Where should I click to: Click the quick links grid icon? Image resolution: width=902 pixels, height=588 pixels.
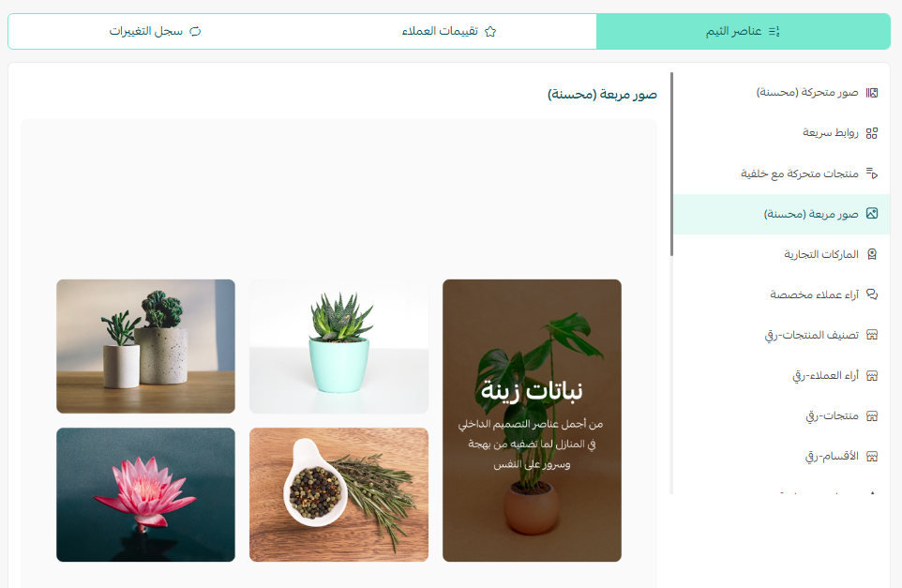[x=872, y=133]
